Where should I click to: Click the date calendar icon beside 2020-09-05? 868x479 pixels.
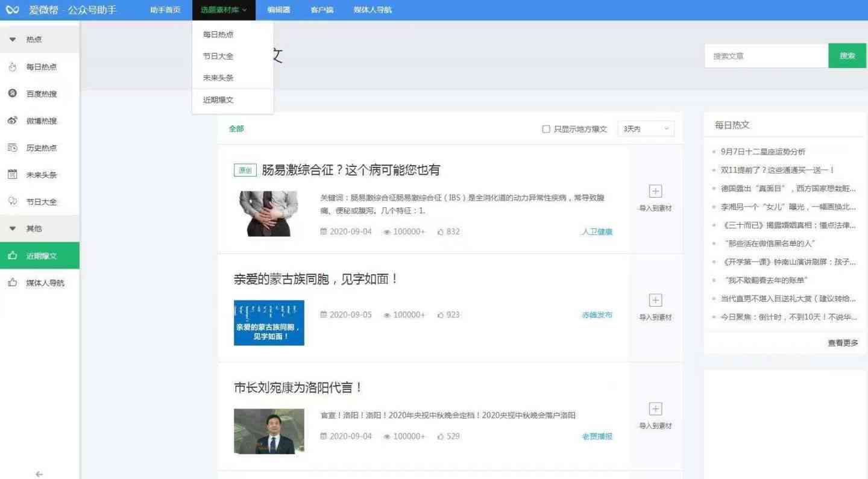324,315
